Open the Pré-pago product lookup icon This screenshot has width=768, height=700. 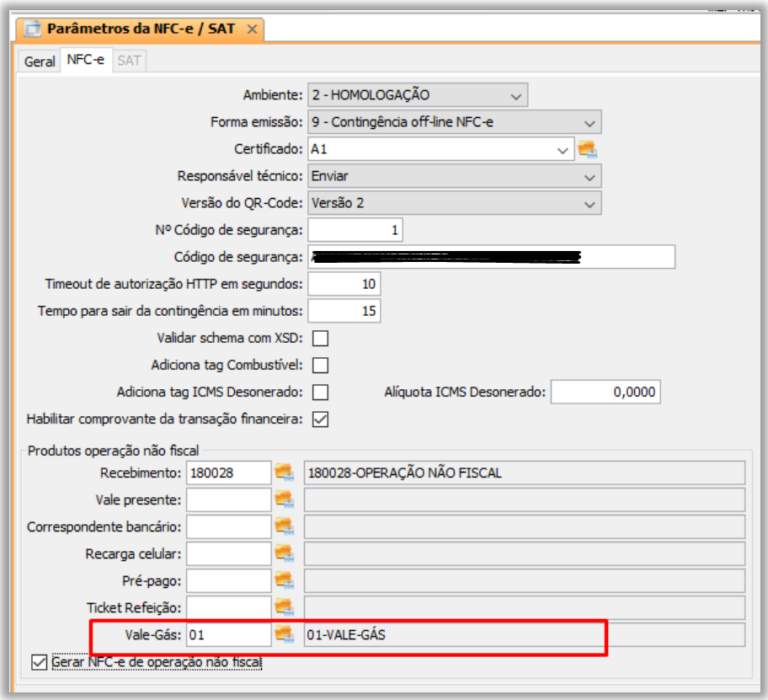[x=284, y=580]
